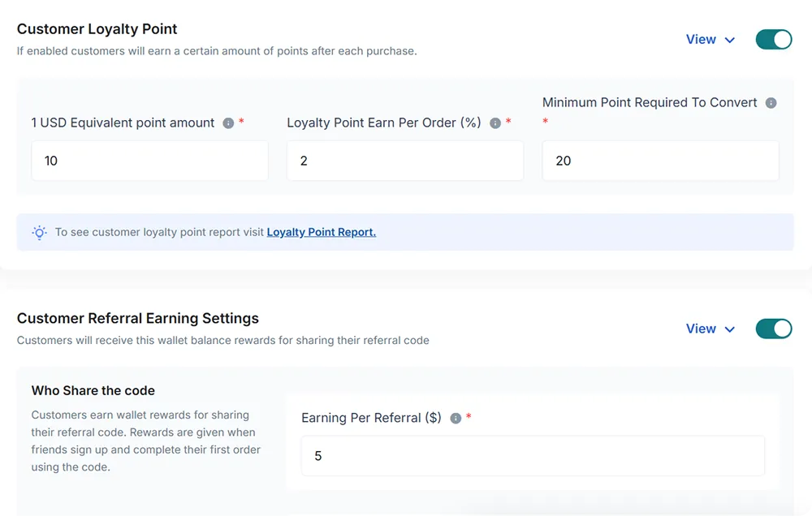Disable the Customer Loyalty Point toggle
The image size is (812, 516).
tap(774, 39)
